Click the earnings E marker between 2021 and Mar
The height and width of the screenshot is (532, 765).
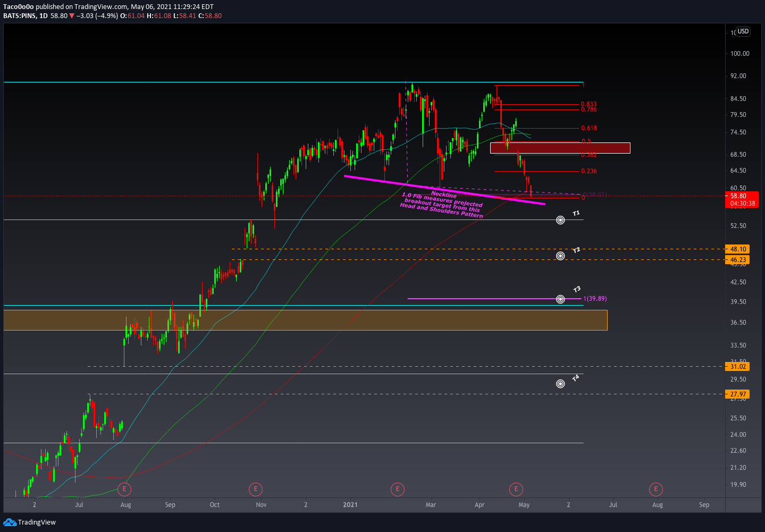click(398, 489)
